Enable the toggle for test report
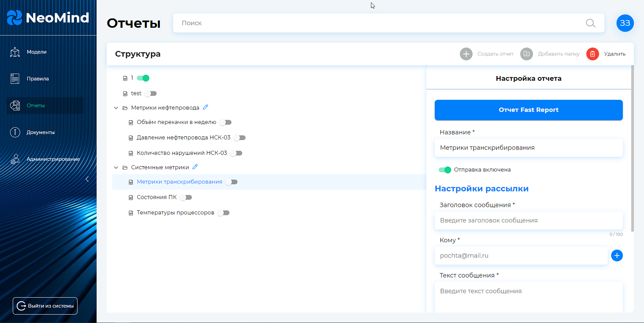The width and height of the screenshot is (644, 323). pyautogui.click(x=151, y=93)
